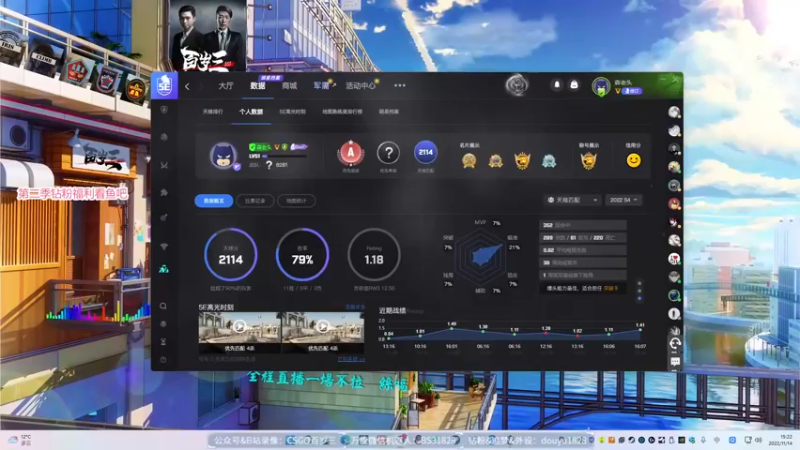Open the 天梯匹配 mode dropdown
This screenshot has height=450, width=800.
point(573,200)
